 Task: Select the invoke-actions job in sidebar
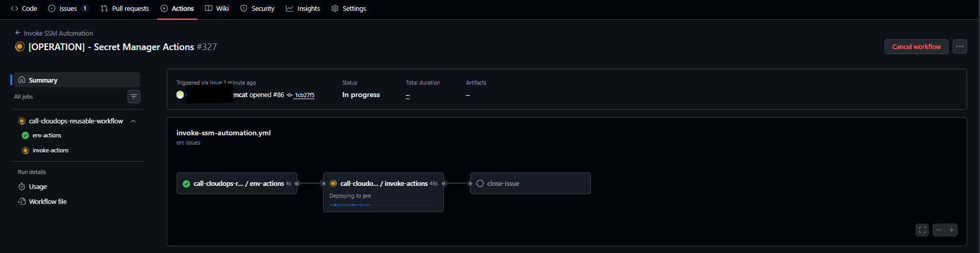point(50,150)
